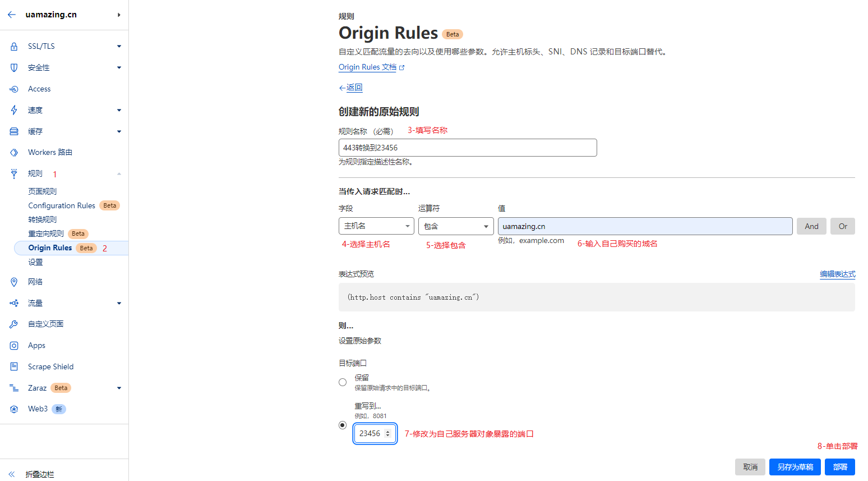Screen dimensions: 868x481
Task: Click the 部署 button
Action: click(x=840, y=467)
